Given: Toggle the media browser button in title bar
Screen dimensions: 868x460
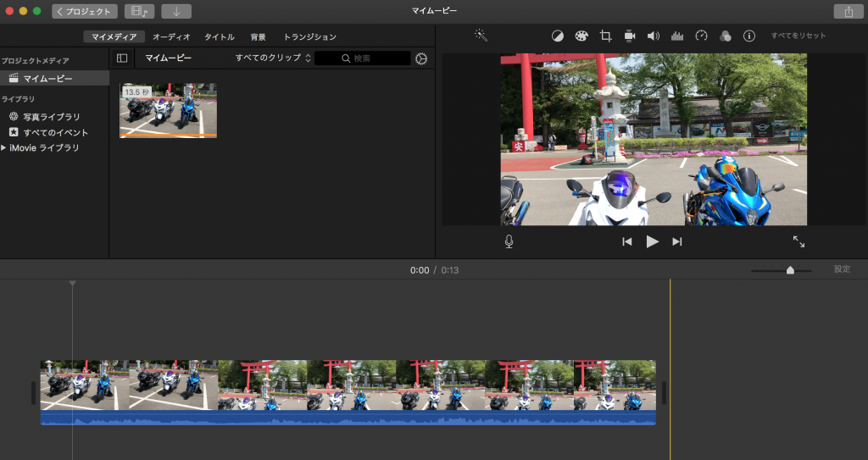Looking at the screenshot, I should [140, 11].
